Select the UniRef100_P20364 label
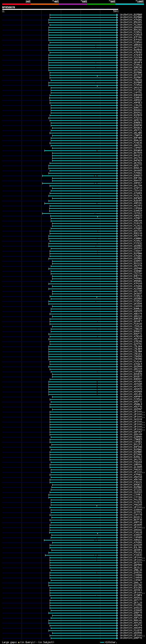This screenshot has width=146, height=644. 131,58
